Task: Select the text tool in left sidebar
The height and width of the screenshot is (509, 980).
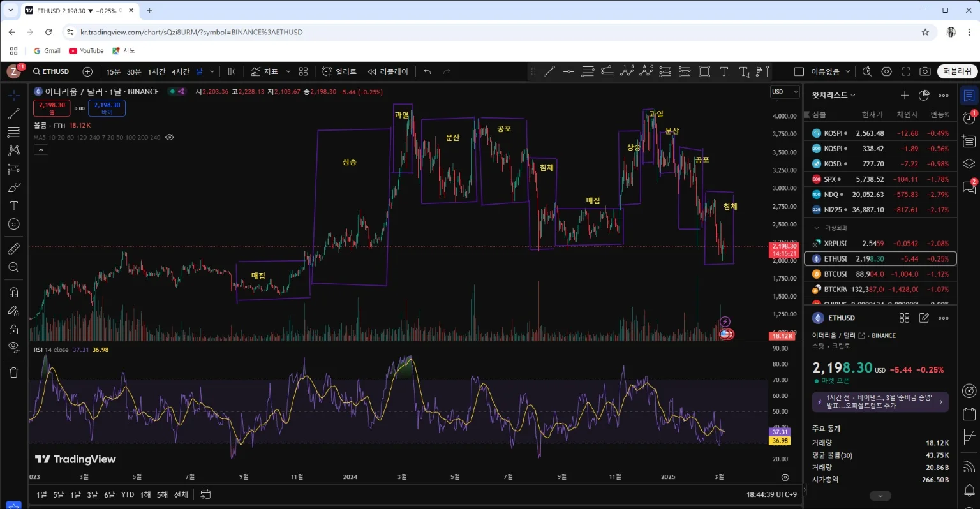Action: click(x=13, y=206)
